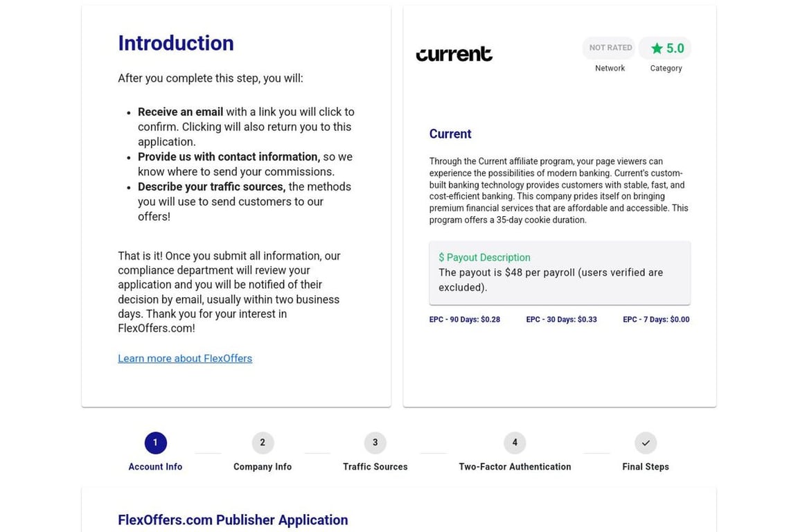
Task: Select step 3 circle for Traffic Sources
Action: [375, 443]
